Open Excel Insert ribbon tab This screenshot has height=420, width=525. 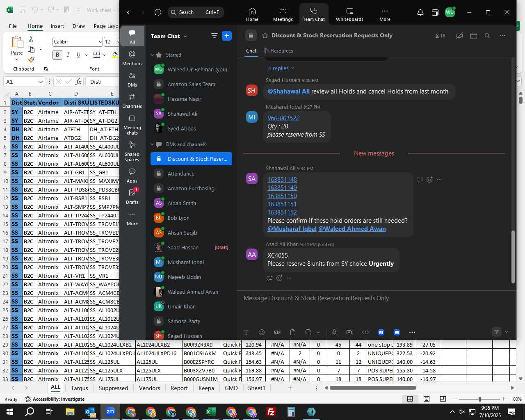[57, 26]
